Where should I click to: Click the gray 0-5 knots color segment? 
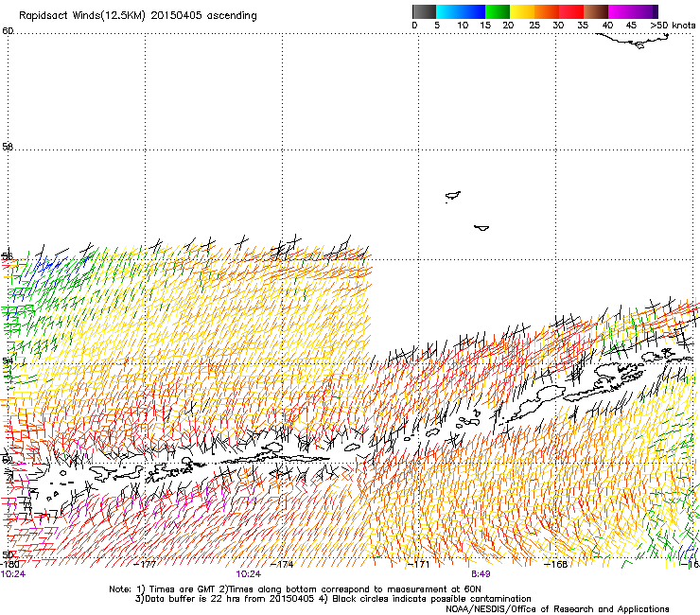pyautogui.click(x=424, y=11)
